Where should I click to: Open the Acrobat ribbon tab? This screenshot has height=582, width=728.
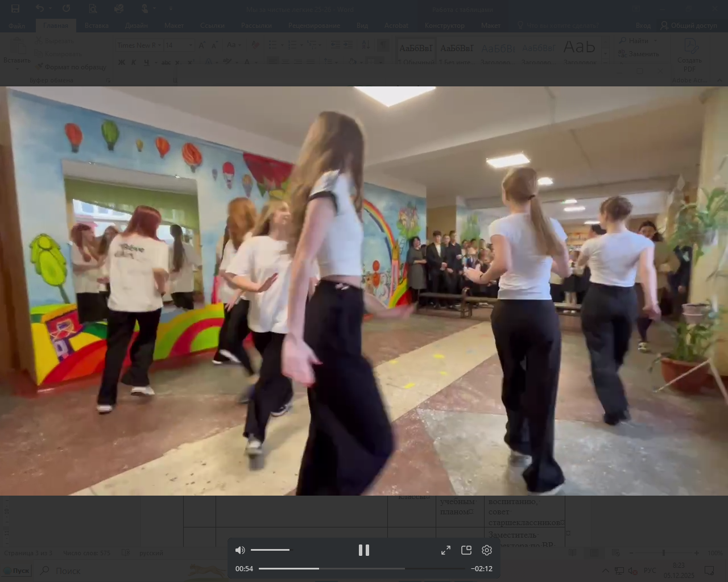(396, 26)
